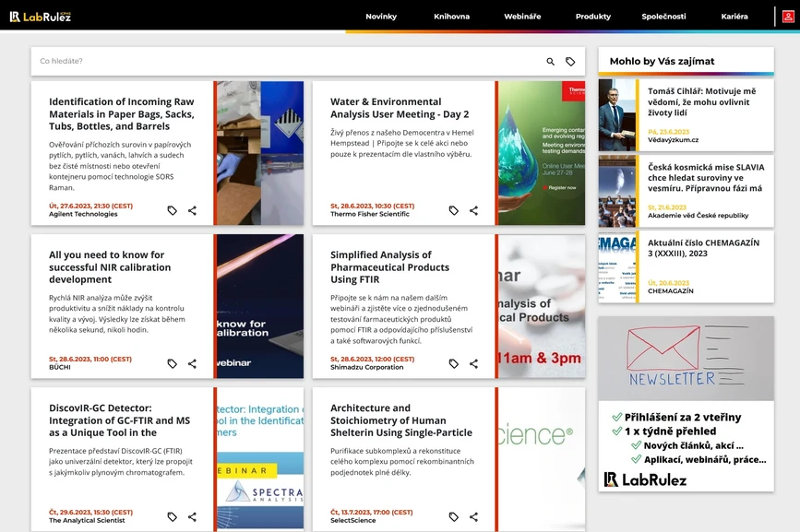This screenshot has height=532, width=800.
Task: Share the DiscovIR-GC Detector card
Action: click(x=192, y=516)
